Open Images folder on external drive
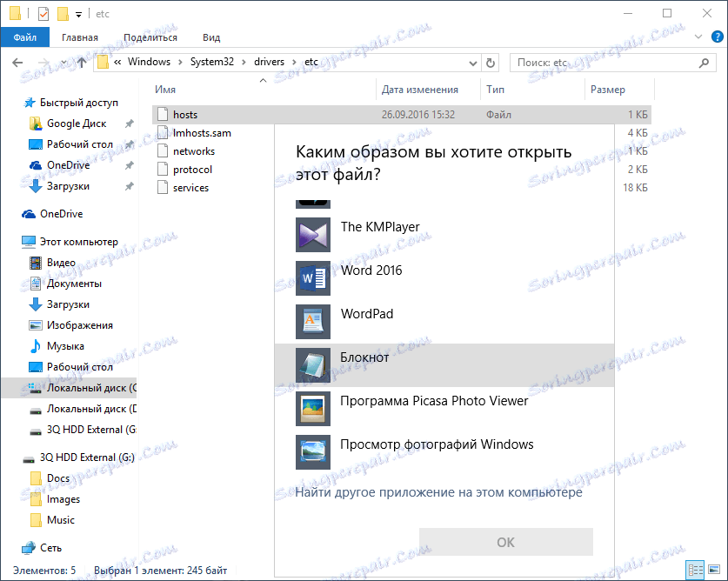728x581 pixels. pyautogui.click(x=63, y=499)
